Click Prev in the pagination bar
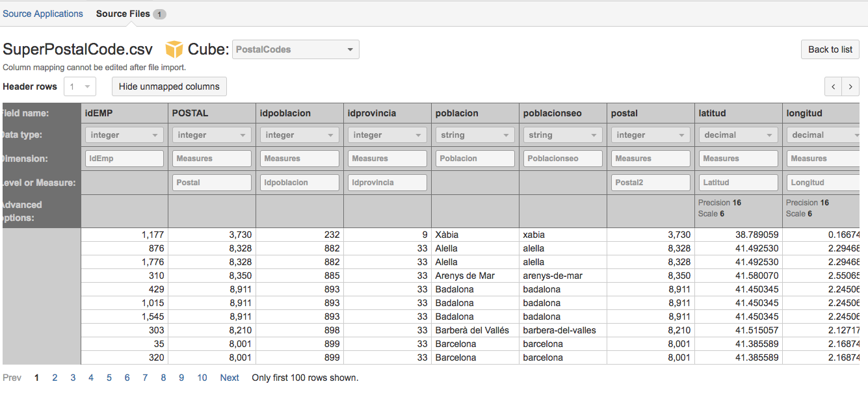 [x=12, y=377]
